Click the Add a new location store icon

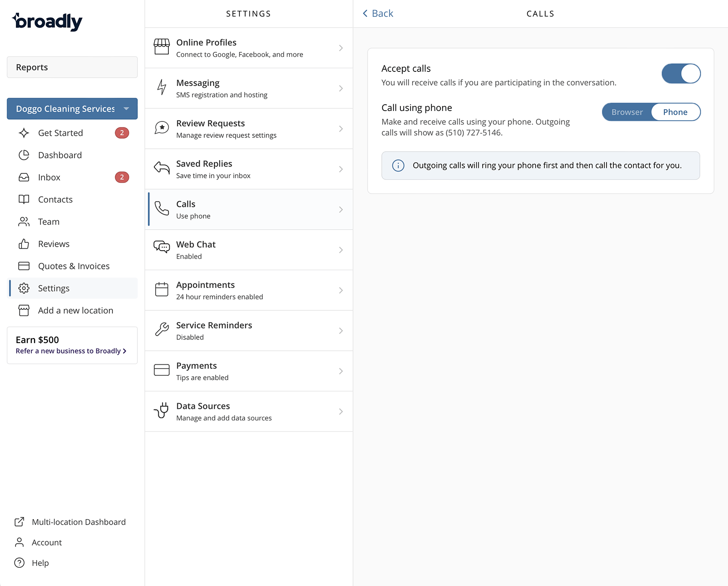pyautogui.click(x=24, y=310)
